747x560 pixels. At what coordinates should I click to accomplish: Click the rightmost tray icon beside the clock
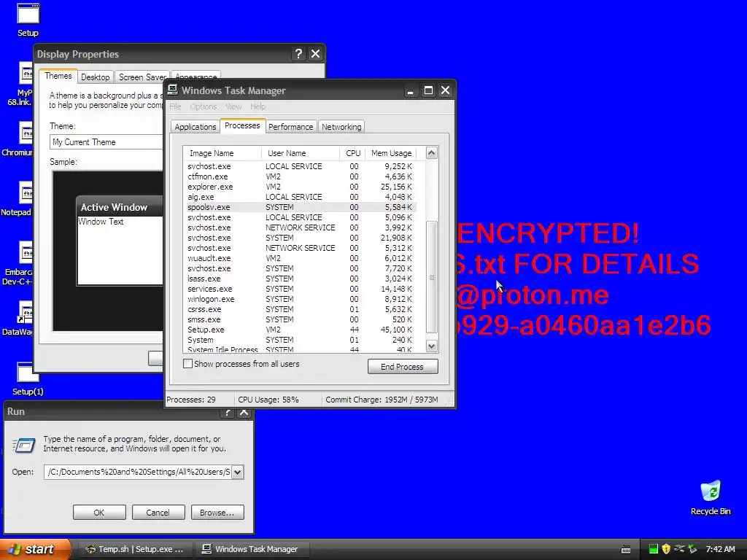(693, 549)
